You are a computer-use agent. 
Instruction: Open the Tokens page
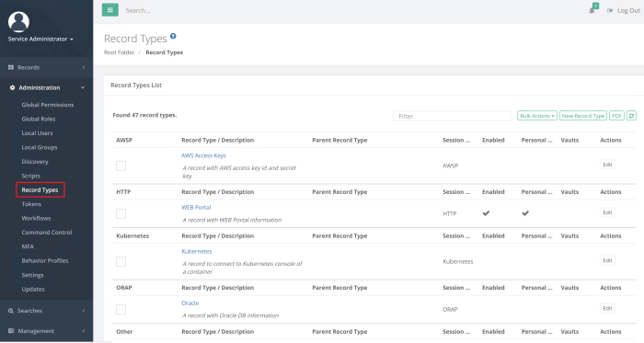pyautogui.click(x=31, y=204)
